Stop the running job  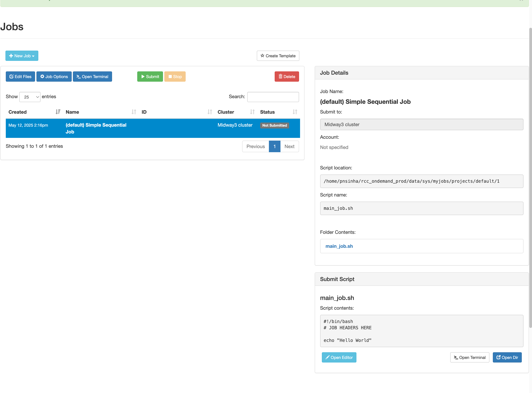point(175,77)
